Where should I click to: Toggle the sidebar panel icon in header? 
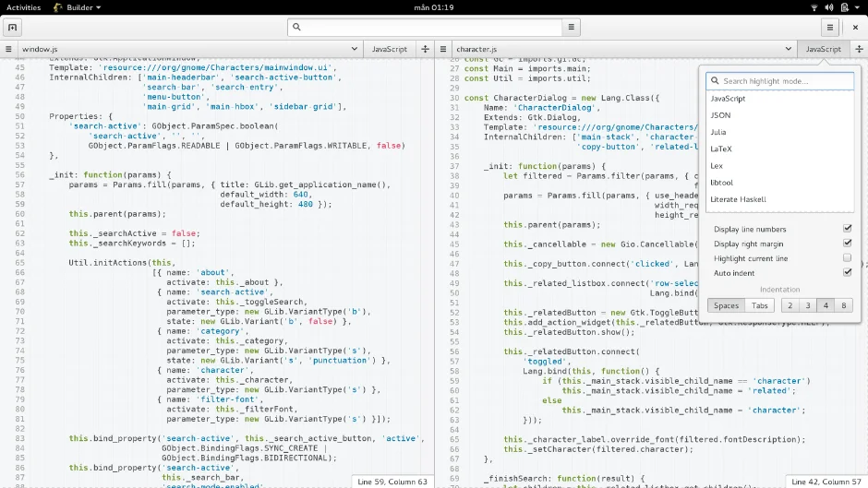(x=13, y=28)
